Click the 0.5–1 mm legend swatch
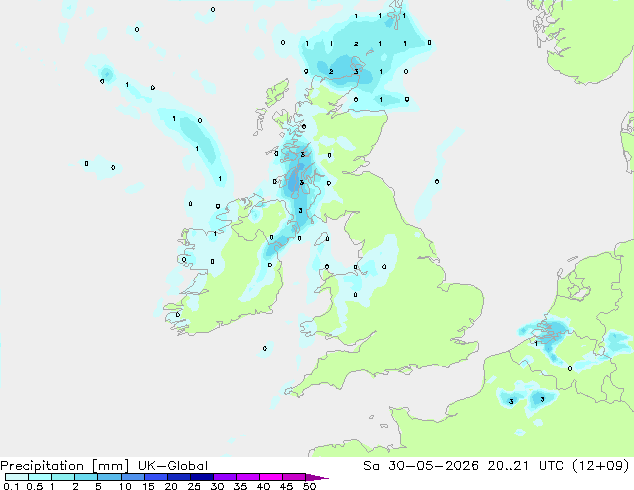Image resolution: width=634 pixels, height=490 pixels. pos(40,477)
